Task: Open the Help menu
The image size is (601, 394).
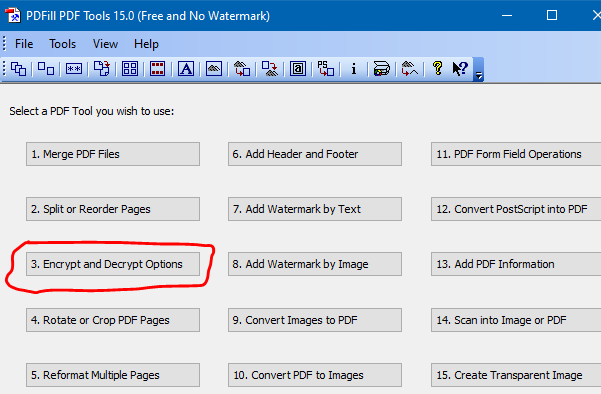Action: coord(146,44)
